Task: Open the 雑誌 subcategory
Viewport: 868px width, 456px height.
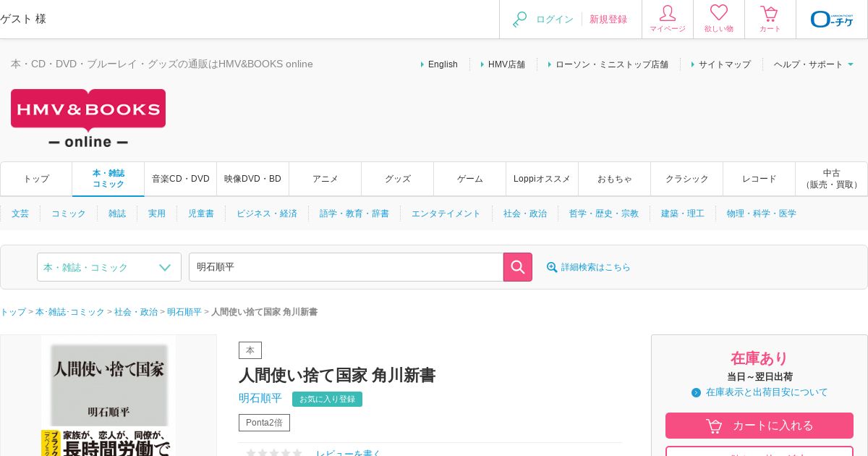Action: [x=117, y=214]
